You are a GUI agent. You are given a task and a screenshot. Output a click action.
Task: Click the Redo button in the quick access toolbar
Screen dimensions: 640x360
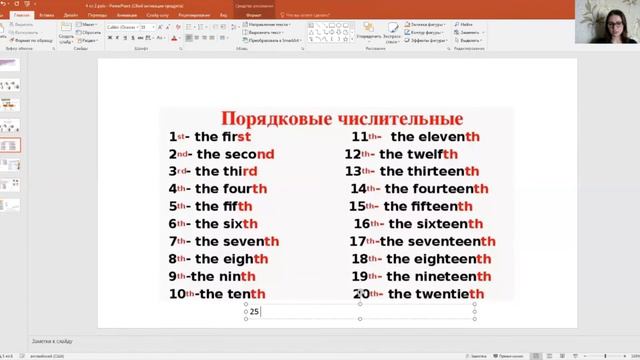17,4
